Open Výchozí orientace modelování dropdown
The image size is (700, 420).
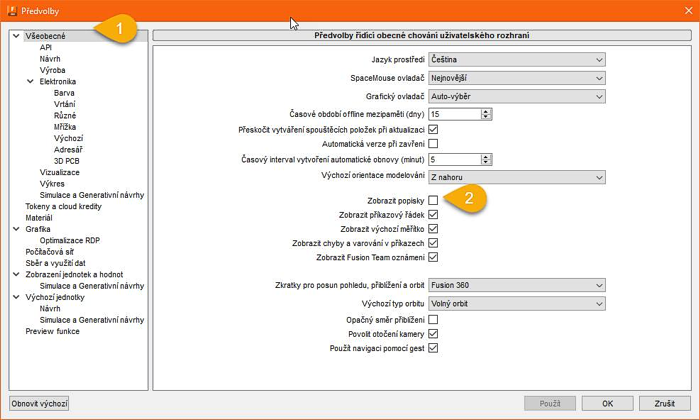(516, 177)
